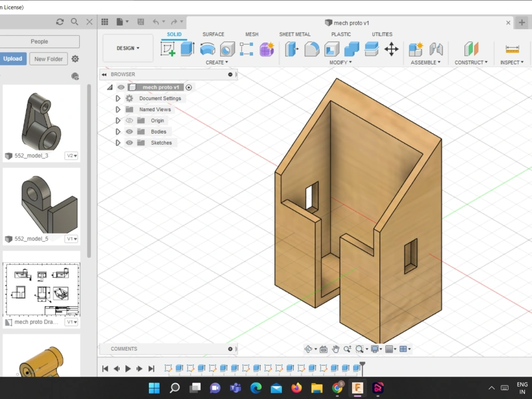Click the Save icon
This screenshot has width=532, height=399.
point(140,22)
